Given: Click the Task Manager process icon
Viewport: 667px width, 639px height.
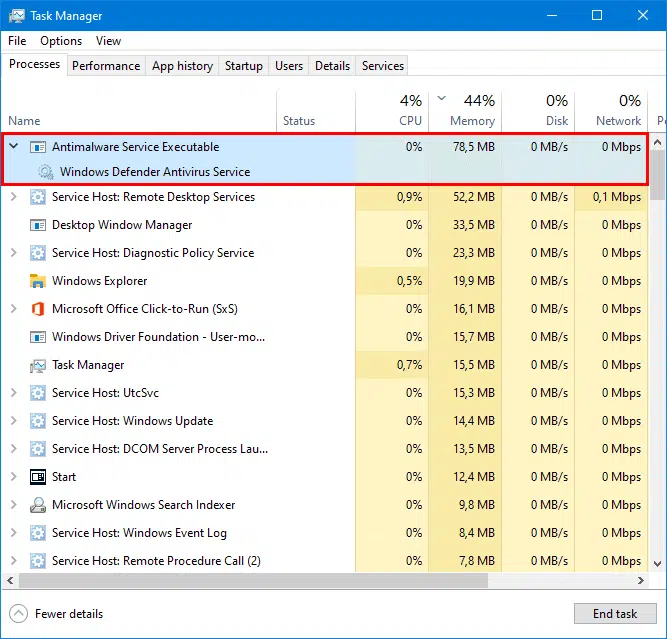Looking at the screenshot, I should [x=38, y=365].
